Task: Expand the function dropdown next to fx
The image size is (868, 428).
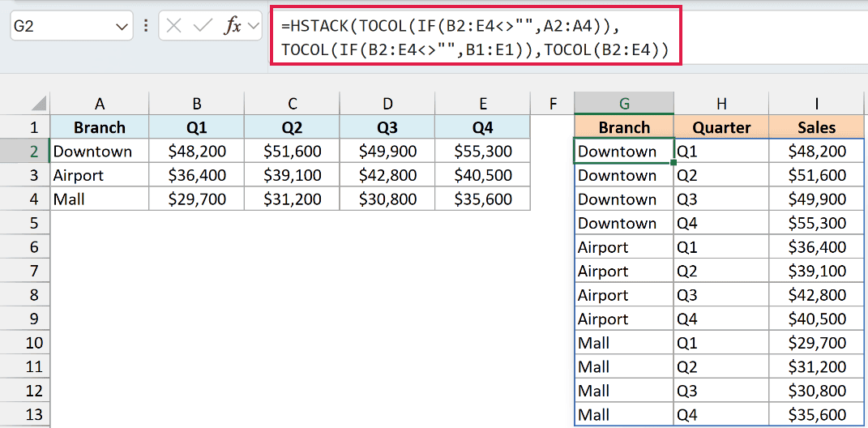Action: point(254,26)
